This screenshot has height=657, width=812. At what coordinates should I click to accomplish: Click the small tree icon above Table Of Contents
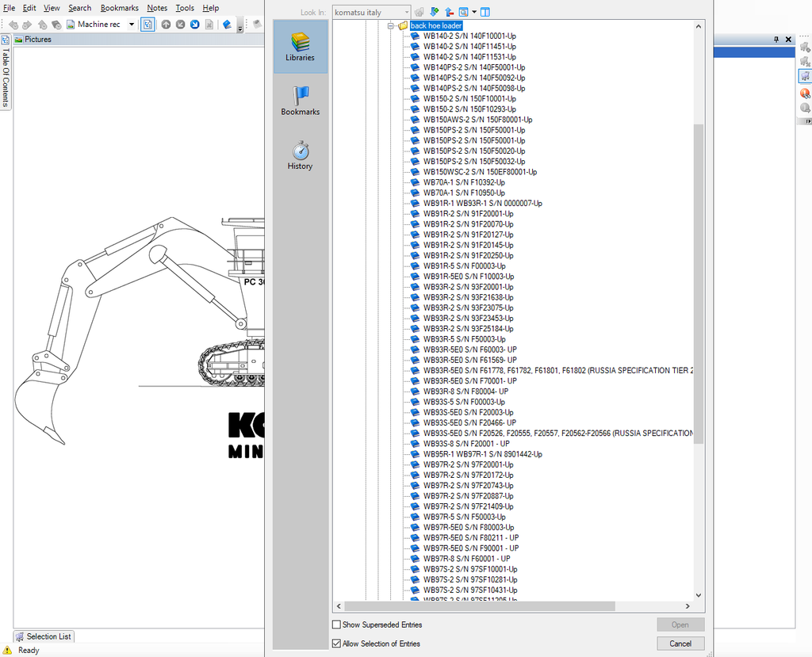(6, 40)
